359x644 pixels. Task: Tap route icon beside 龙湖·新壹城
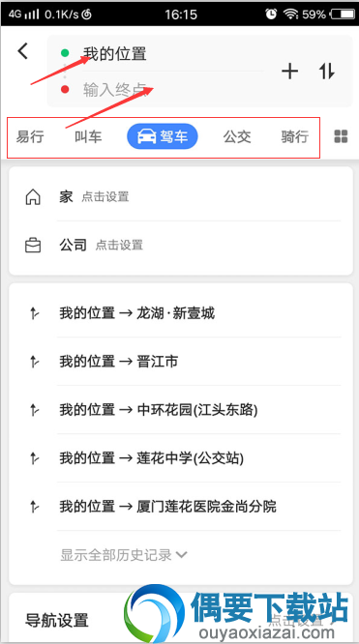tap(34, 314)
